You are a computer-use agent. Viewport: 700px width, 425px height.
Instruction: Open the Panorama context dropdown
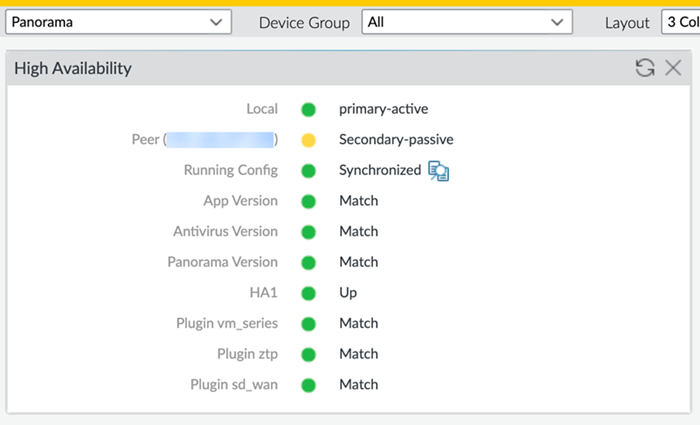(118, 22)
